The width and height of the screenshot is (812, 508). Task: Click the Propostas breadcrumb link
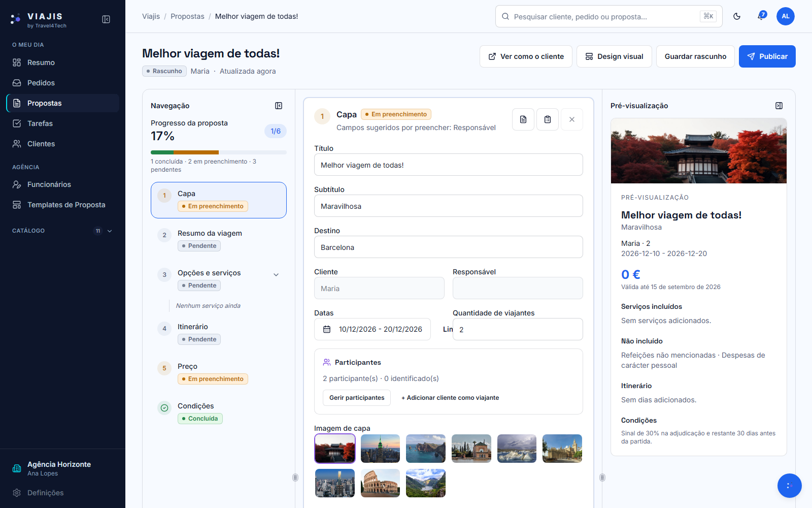187,16
